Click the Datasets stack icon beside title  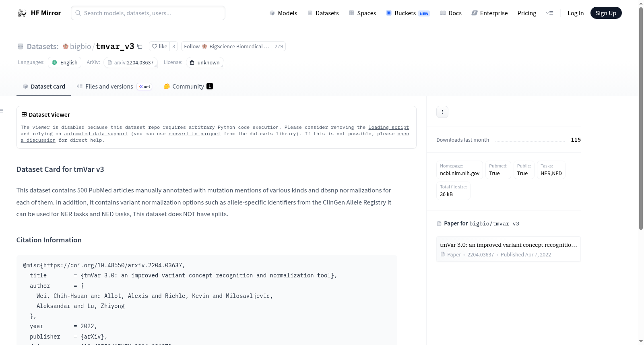[x=21, y=47]
